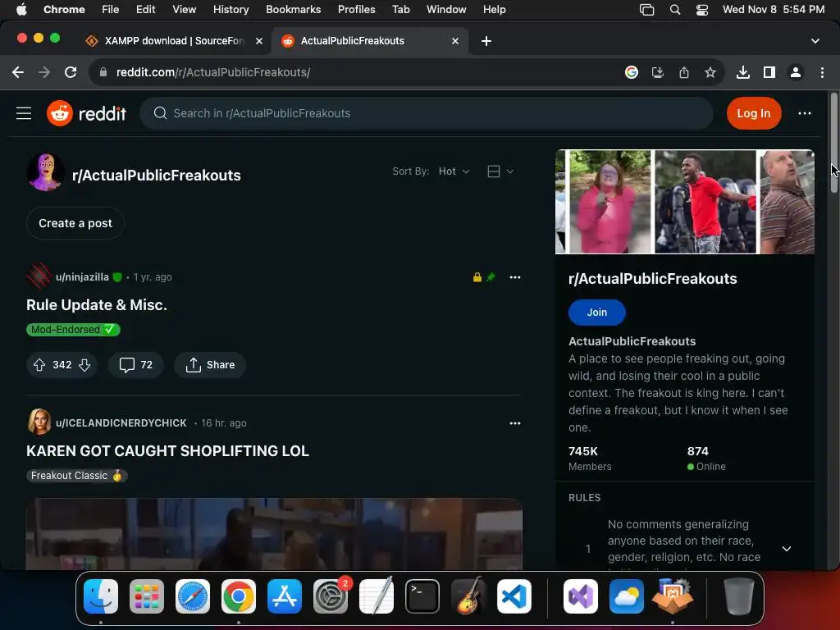Click the community banner image
This screenshot has height=630, width=840.
(x=685, y=202)
